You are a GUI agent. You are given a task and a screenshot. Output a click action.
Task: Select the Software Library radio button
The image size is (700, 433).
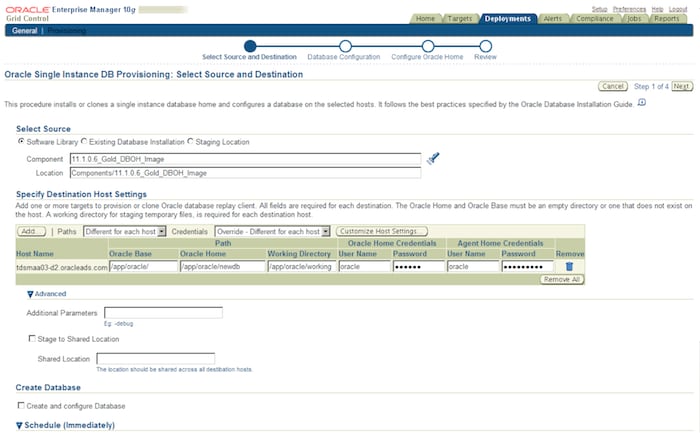tap(22, 142)
